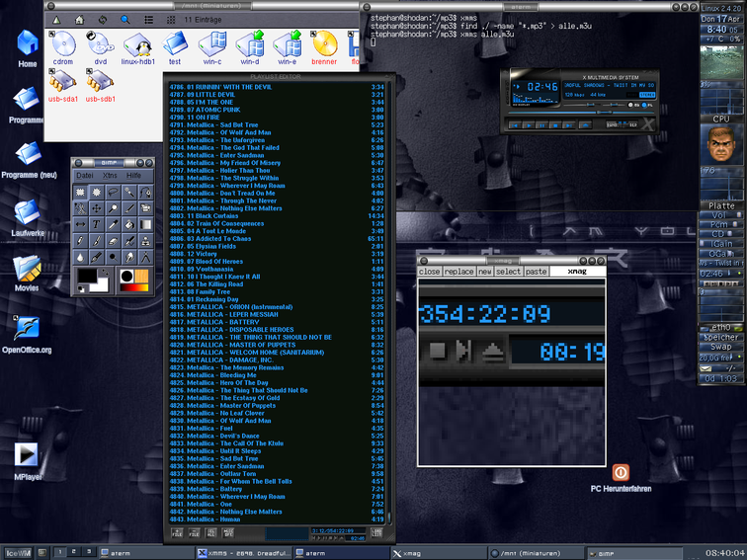
Task: Click previous track in XMMS player
Action: (x=515, y=125)
